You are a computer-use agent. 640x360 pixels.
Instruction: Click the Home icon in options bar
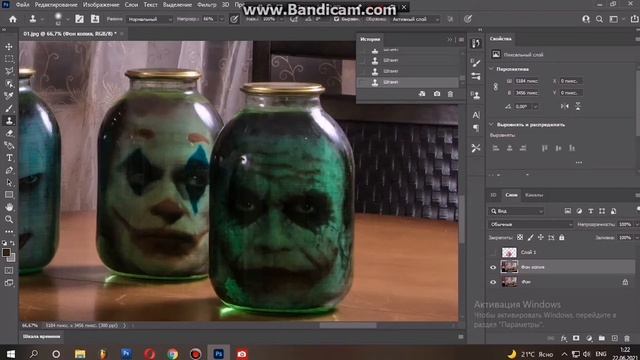tap(13, 19)
